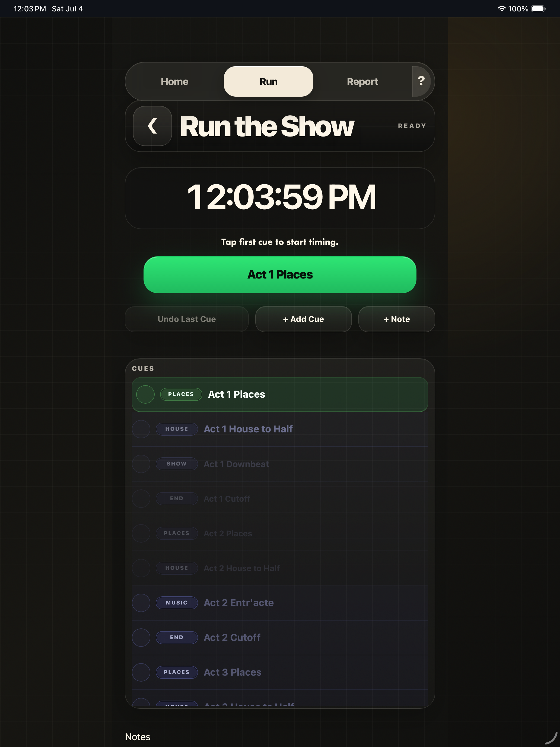
Task: Mark Act 2 Places cue circle
Action: tap(141, 534)
